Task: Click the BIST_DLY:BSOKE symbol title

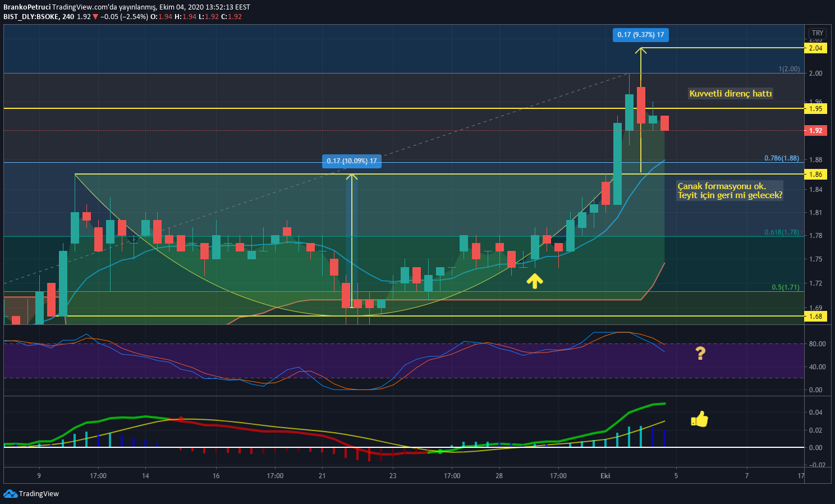Action: (x=31, y=17)
